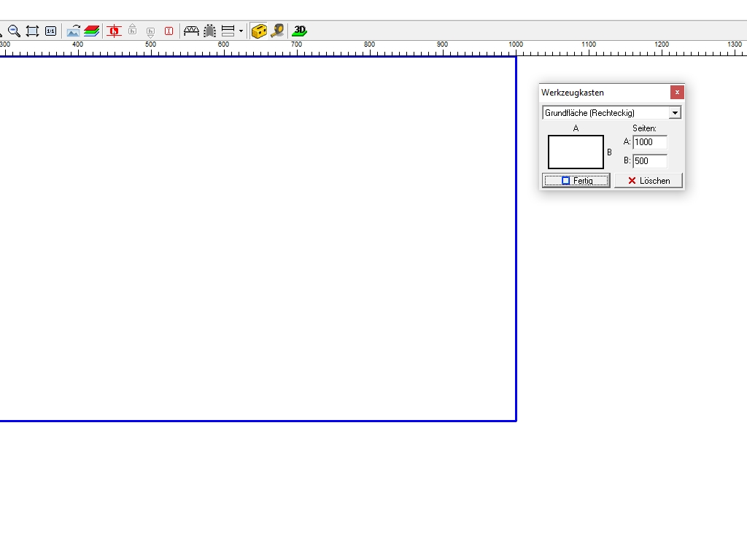The width and height of the screenshot is (747, 560).
Task: Close the Werkzeugkasten panel
Action: 677,93
